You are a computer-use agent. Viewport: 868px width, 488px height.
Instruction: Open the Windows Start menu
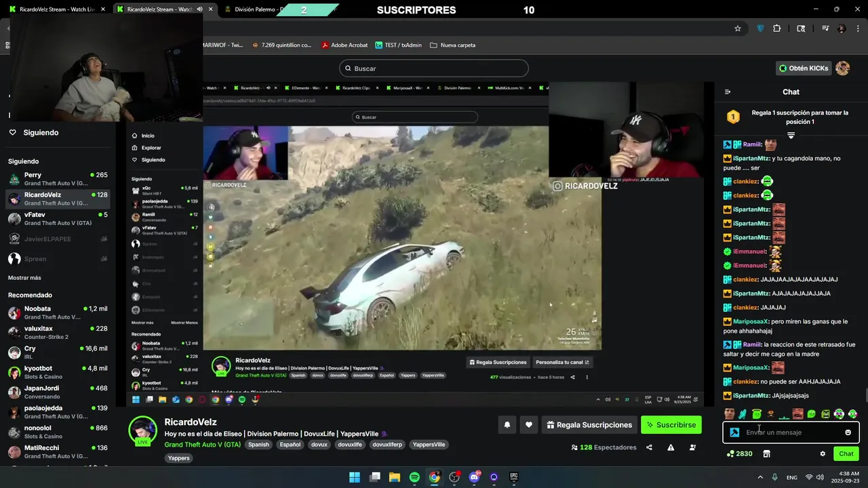tap(355, 477)
